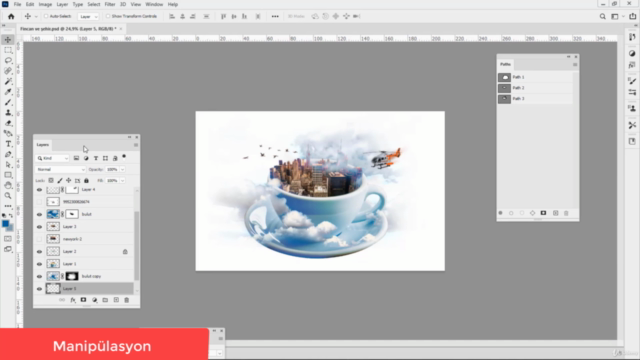Show the 9952300826674 layer visibility box

tap(39, 202)
